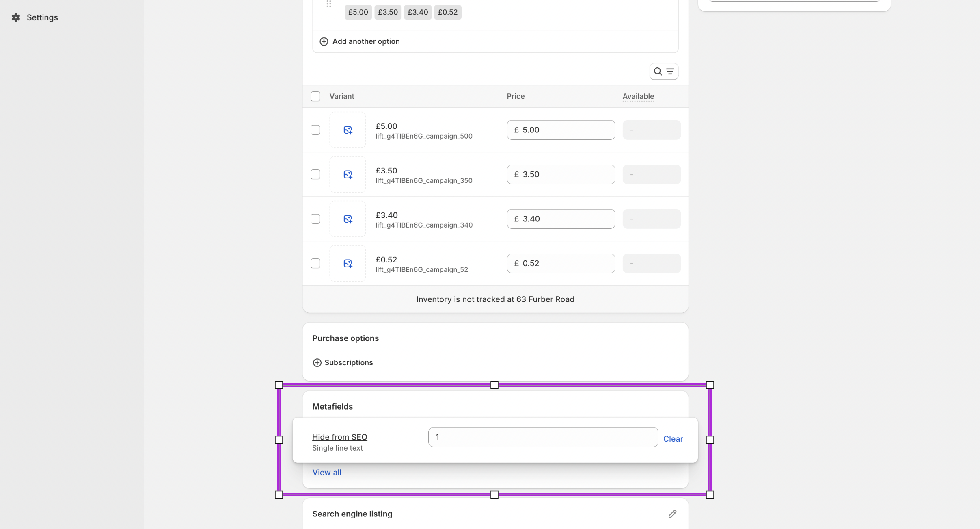Add image for the £5.00 variant
Image resolution: width=980 pixels, height=529 pixels.
click(x=348, y=130)
